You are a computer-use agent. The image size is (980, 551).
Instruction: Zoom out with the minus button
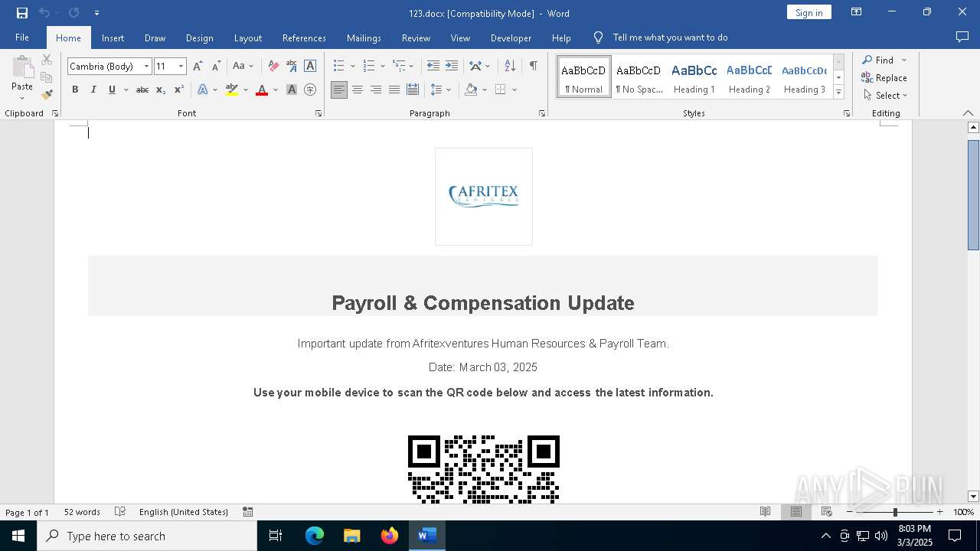pos(850,512)
